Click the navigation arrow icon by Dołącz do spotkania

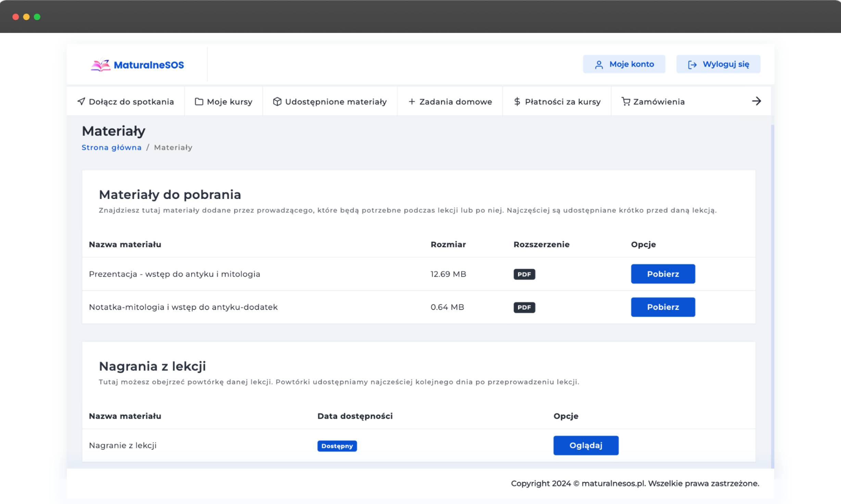pos(81,101)
